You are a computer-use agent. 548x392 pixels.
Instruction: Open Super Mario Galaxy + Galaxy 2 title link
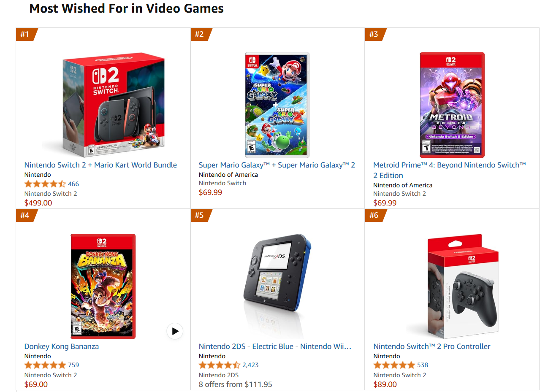(277, 165)
